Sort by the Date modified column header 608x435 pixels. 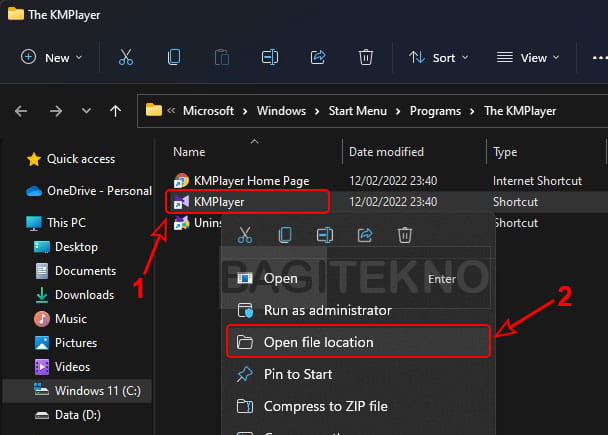tap(386, 152)
